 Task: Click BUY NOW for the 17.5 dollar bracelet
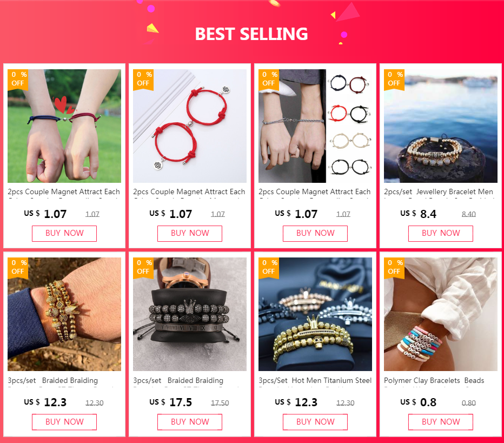[x=190, y=422]
